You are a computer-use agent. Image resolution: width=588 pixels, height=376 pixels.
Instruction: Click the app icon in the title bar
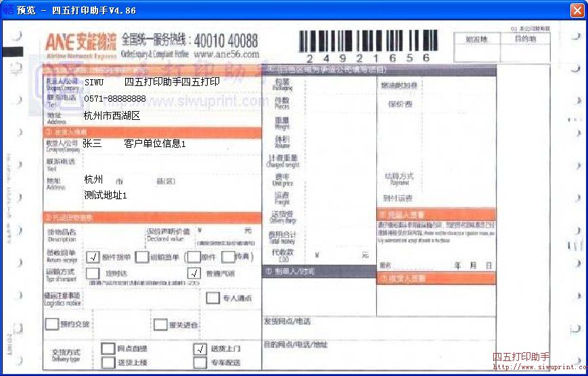point(8,10)
